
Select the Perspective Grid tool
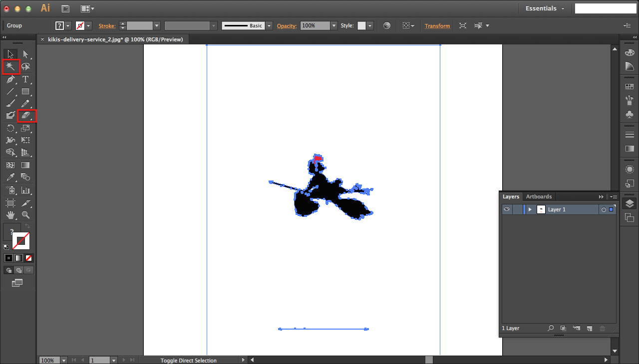[25, 153]
